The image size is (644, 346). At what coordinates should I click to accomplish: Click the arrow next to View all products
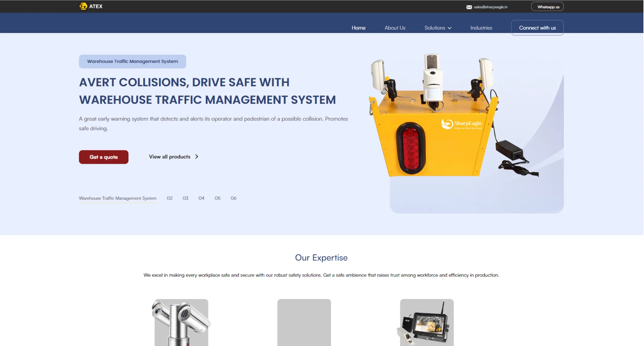point(197,157)
